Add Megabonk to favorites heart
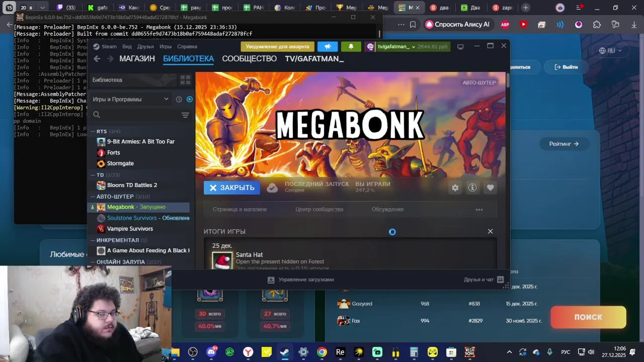Image resolution: width=644 pixels, height=362 pixels. [x=490, y=188]
